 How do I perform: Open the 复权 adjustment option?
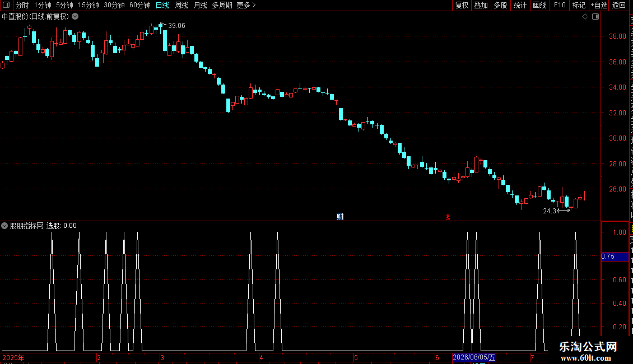462,5
